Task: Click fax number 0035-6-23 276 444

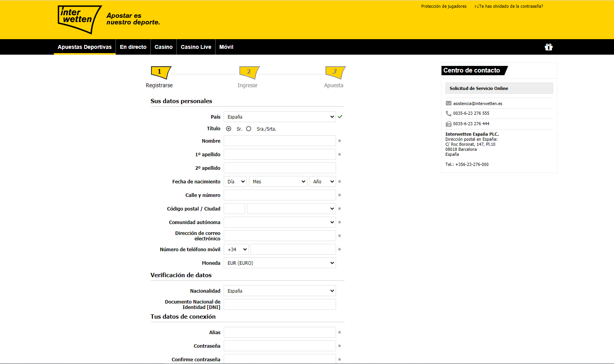Action: 471,124
